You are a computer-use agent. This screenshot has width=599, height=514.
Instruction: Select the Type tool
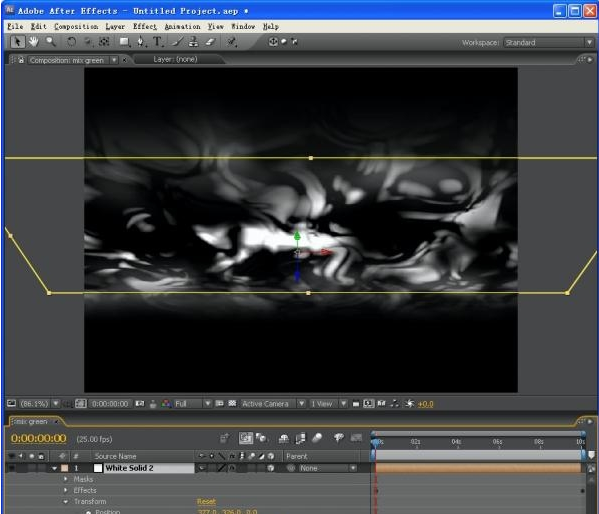pos(157,42)
